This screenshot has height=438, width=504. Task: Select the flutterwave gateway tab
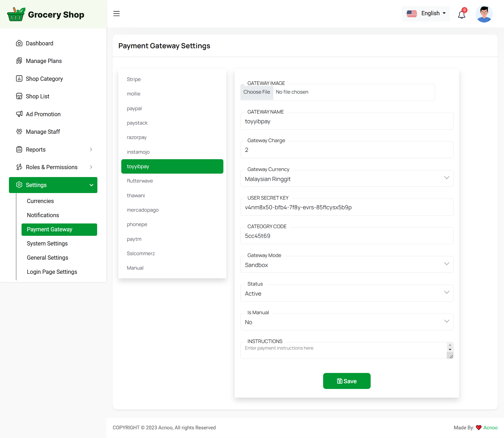(x=140, y=181)
